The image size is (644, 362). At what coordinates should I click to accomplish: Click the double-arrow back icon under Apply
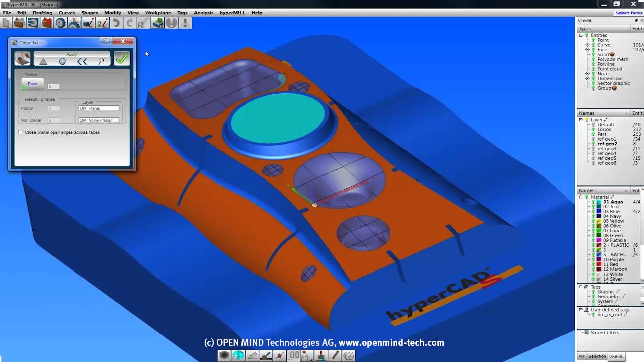82,61
